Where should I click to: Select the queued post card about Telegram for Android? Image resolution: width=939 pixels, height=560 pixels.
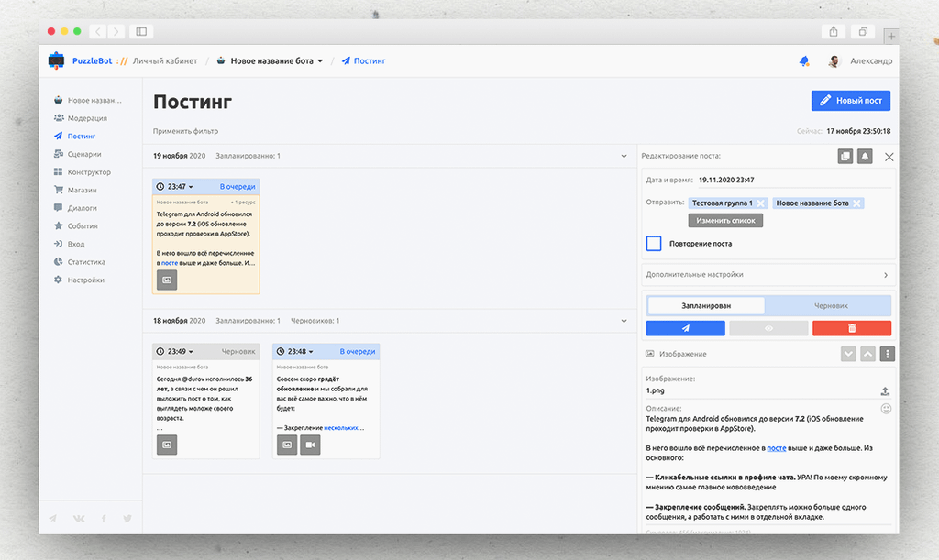tap(205, 236)
